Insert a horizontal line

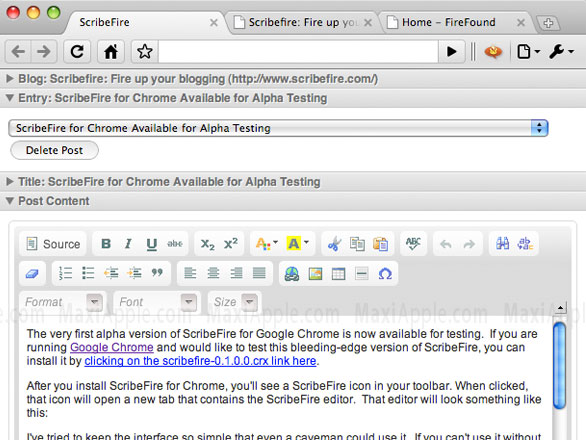click(x=362, y=274)
